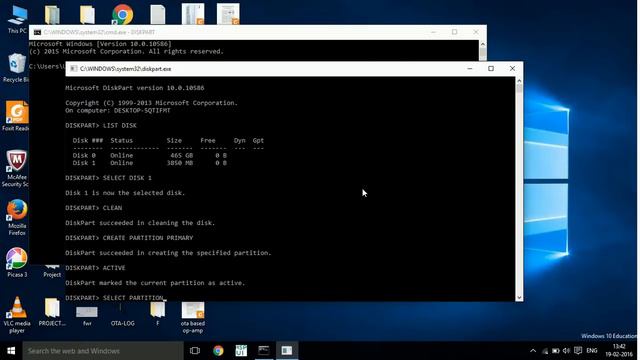Open the ENG language input selector
This screenshot has height=360, width=640.
(x=592, y=351)
